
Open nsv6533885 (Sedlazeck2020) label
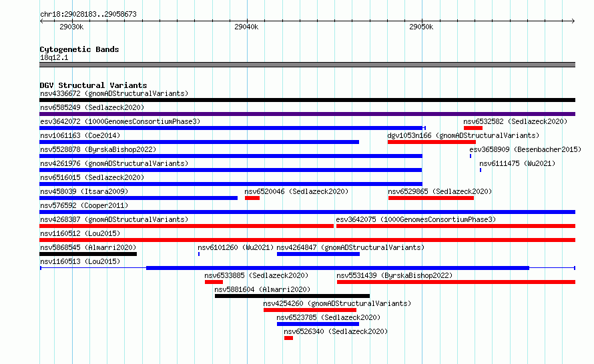(256, 275)
